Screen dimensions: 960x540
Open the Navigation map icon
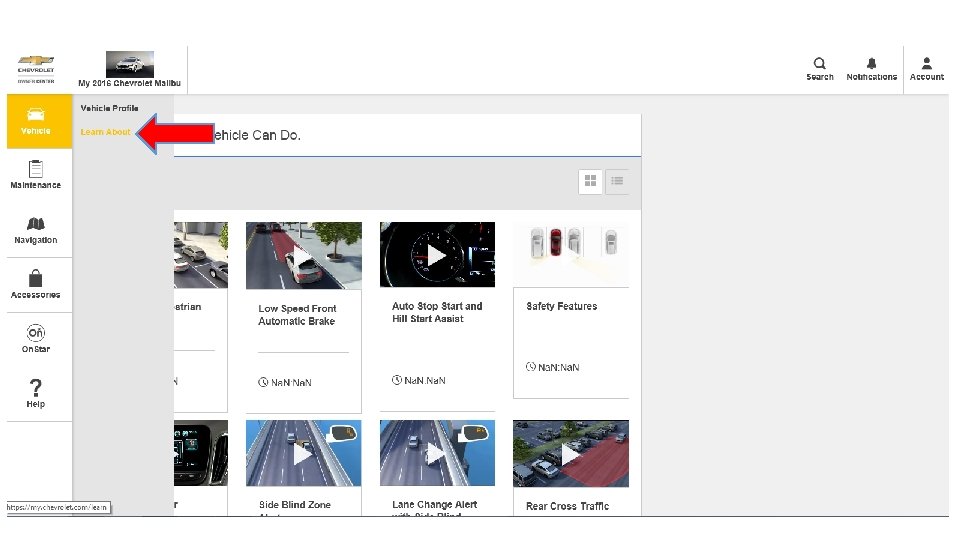pyautogui.click(x=36, y=223)
